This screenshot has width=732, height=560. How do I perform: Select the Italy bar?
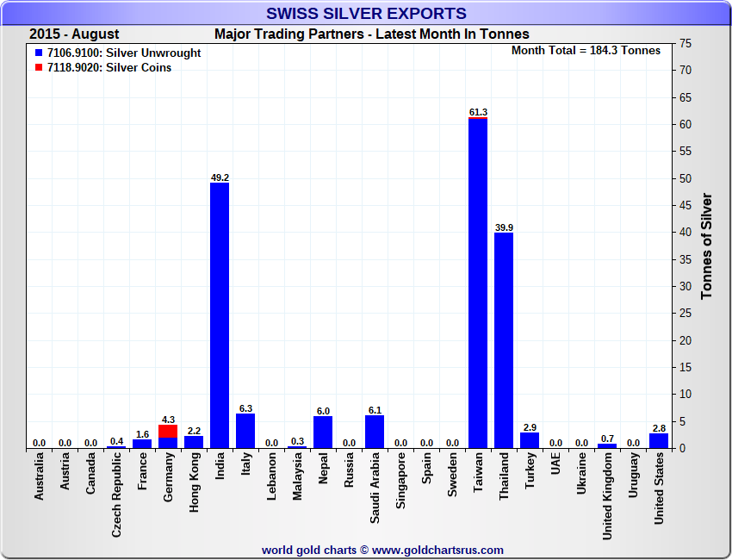(245, 431)
